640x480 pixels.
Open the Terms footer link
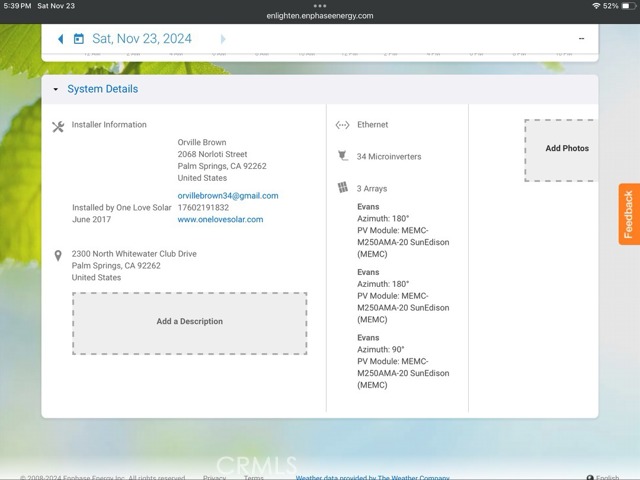[x=254, y=478]
